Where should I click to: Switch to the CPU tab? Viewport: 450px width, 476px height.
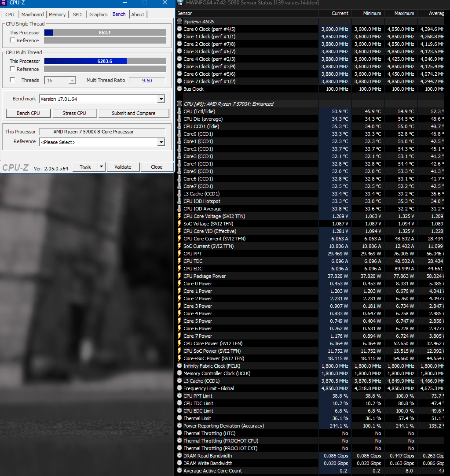coord(10,14)
